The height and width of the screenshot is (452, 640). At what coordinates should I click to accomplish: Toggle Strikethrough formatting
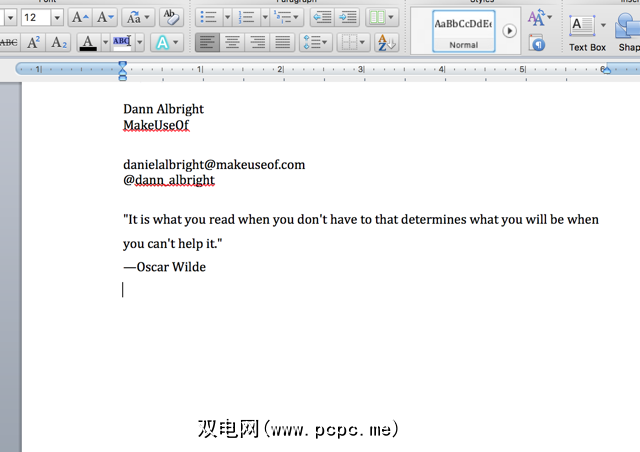pos(9,42)
